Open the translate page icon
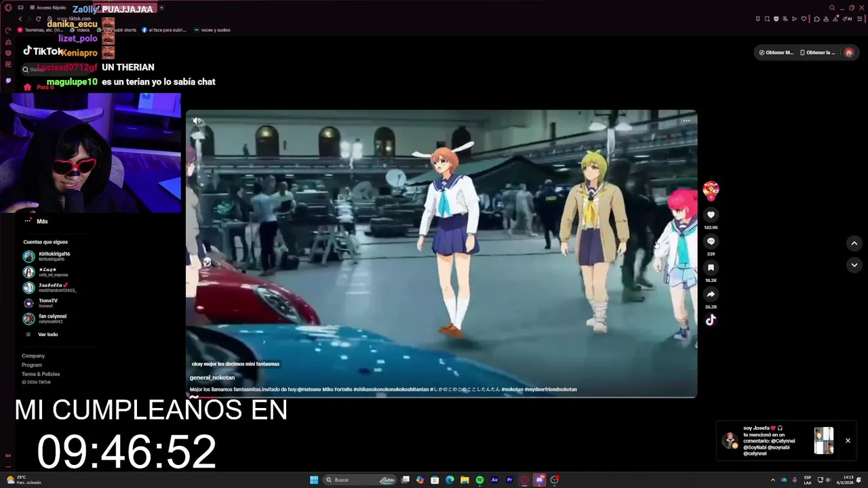The image size is (868, 488). [785, 19]
